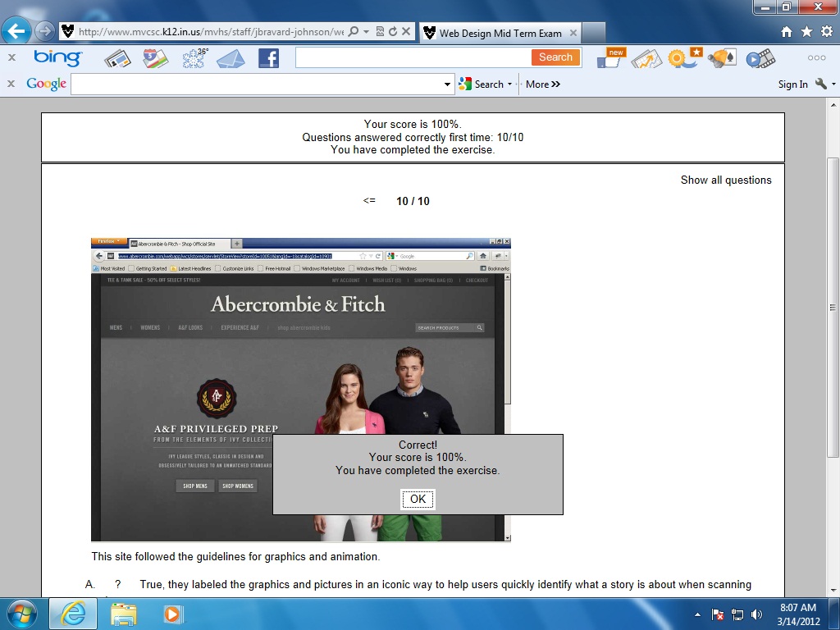Open the Google toolbar wrench settings

[x=821, y=84]
